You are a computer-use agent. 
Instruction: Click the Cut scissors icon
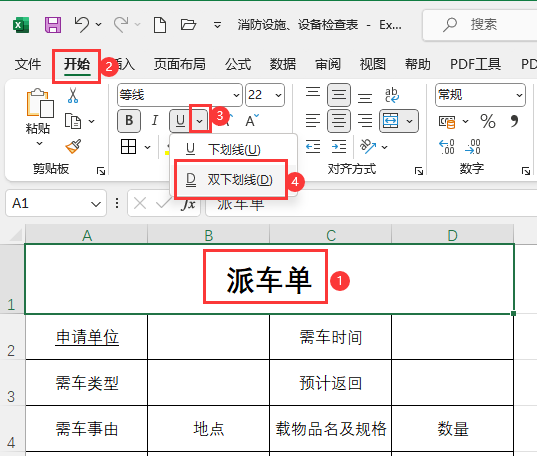coord(73,95)
